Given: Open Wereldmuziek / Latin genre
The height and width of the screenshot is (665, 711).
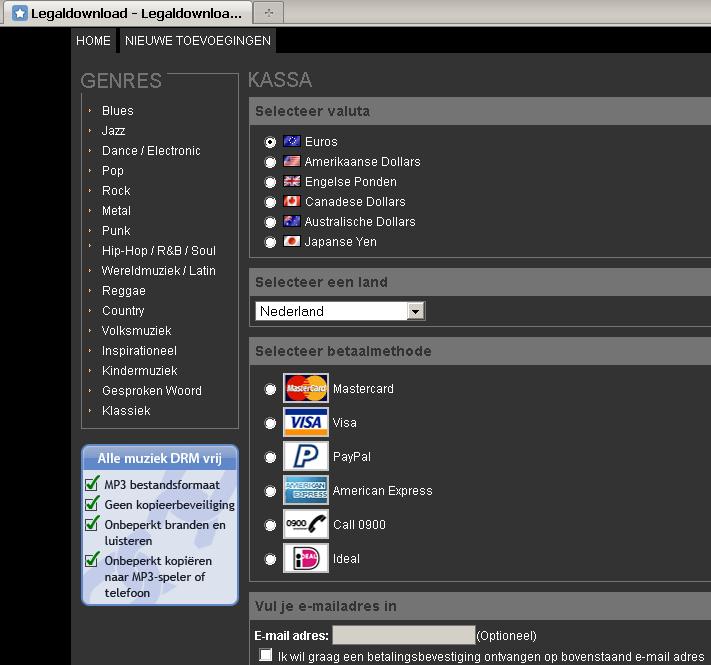Looking at the screenshot, I should click(158, 270).
